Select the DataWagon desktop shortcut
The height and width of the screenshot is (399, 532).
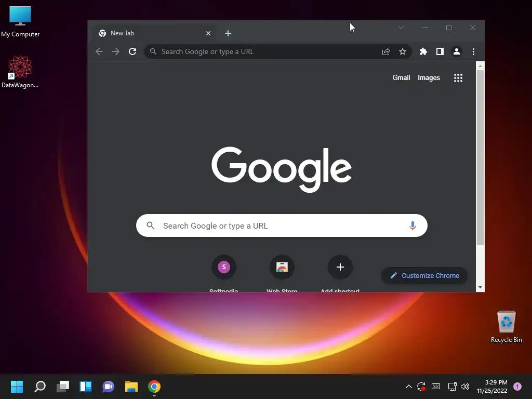click(x=20, y=72)
